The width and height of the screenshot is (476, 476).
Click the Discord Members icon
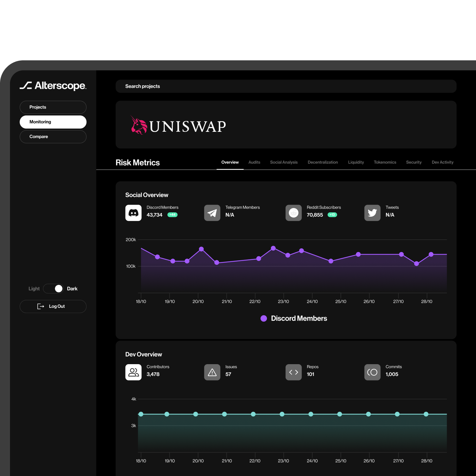pos(133,213)
